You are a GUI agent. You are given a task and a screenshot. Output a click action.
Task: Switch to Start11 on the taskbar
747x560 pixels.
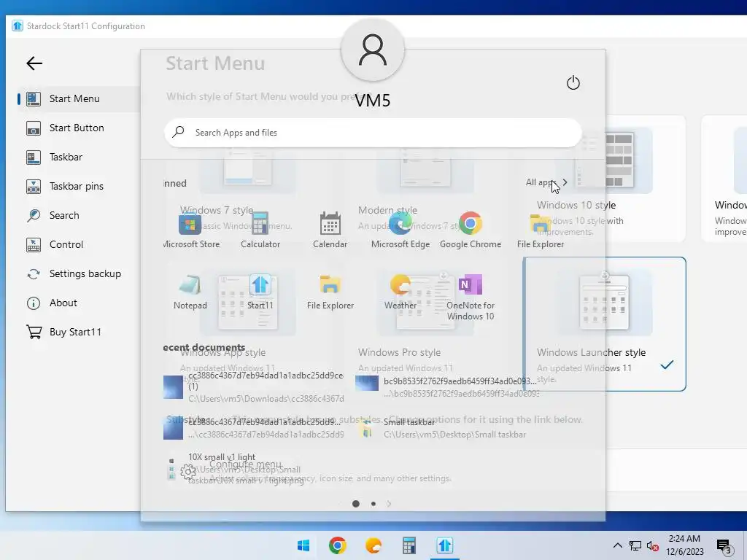coord(444,545)
